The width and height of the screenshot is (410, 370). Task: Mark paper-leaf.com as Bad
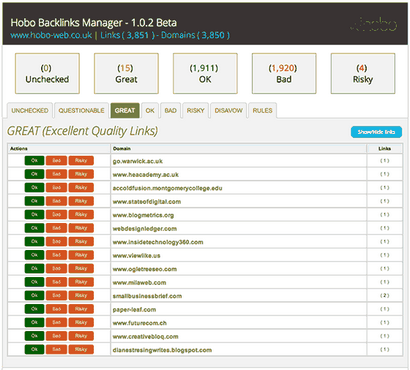pos(56,309)
